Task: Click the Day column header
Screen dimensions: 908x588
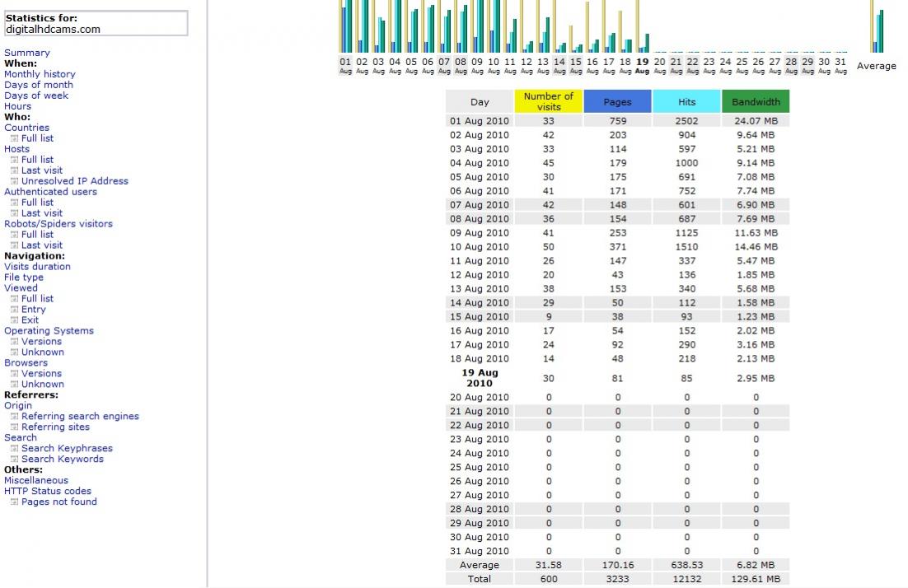Action: (480, 101)
